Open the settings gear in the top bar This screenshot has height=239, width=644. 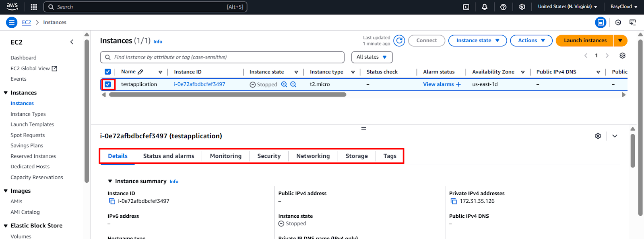point(522,7)
